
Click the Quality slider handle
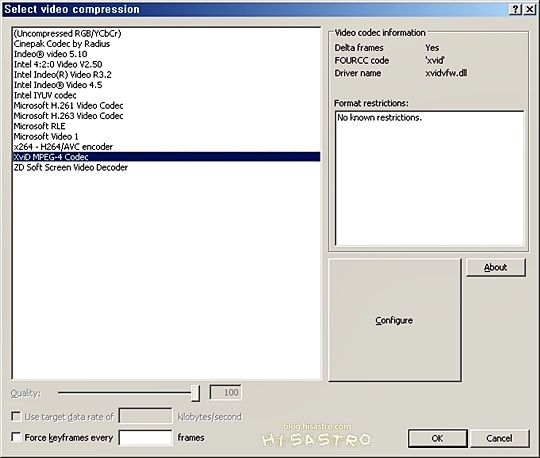[x=195, y=393]
